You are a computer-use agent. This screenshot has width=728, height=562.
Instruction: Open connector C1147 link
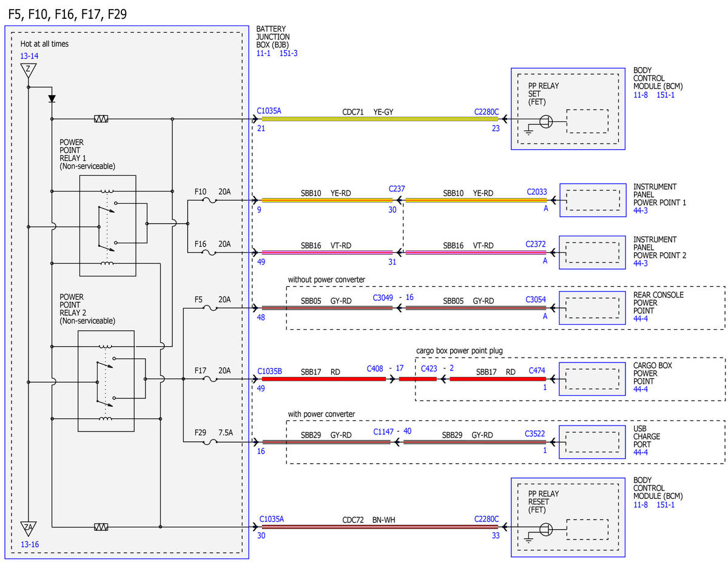pyautogui.click(x=383, y=431)
